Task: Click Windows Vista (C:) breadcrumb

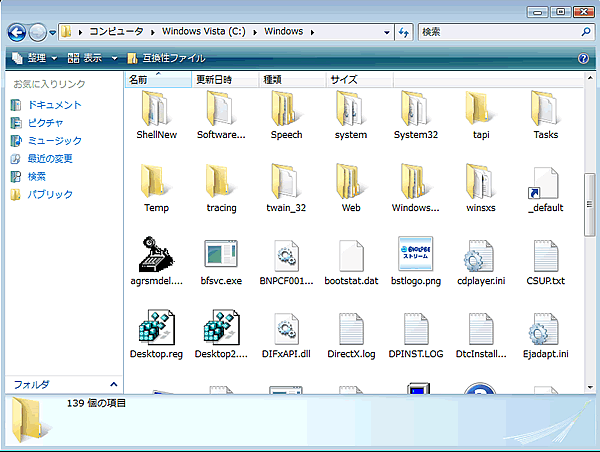Action: point(204,31)
